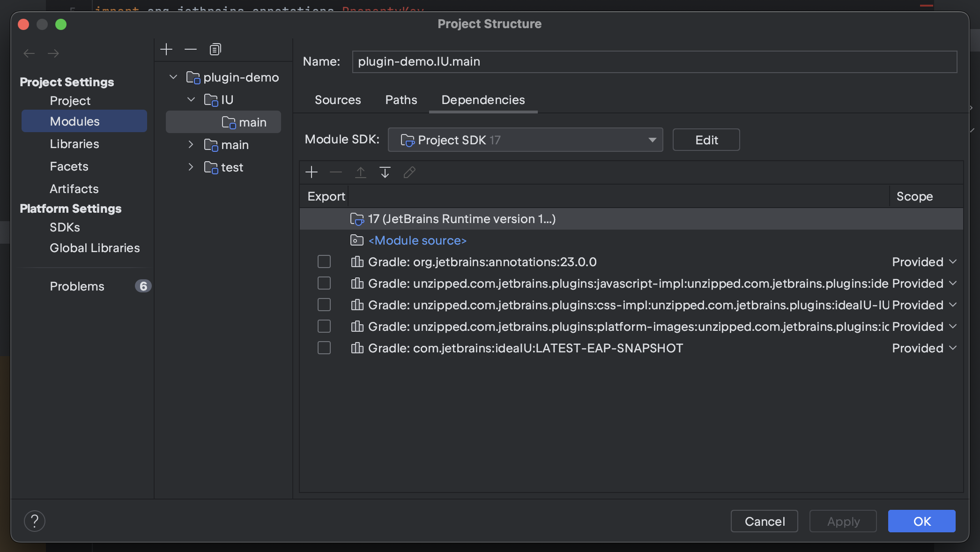This screenshot has height=552, width=980.
Task: Check Export for com.jetbrains:ideaIU:LATEST-EAP-SNAPSHOT
Action: click(x=324, y=348)
